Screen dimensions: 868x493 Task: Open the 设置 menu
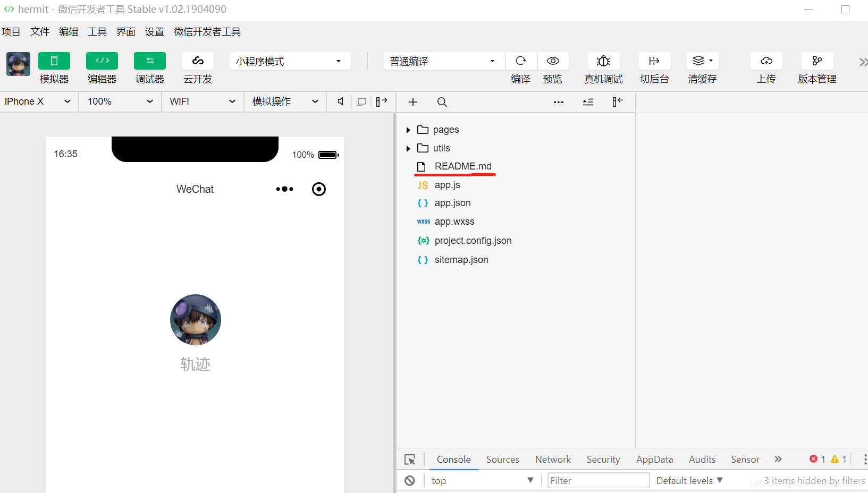tap(155, 32)
